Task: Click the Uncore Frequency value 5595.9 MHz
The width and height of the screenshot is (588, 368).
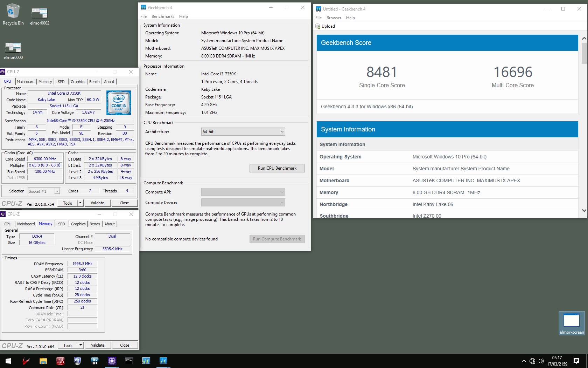Action: pos(112,249)
